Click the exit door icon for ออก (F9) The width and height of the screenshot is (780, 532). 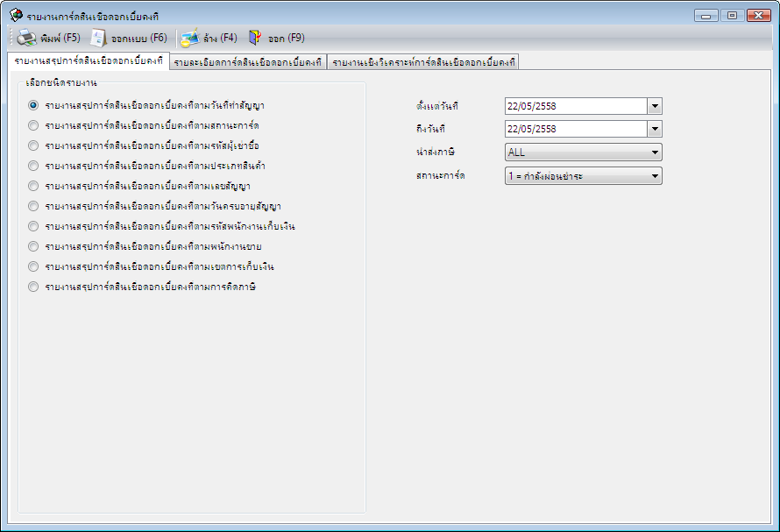click(255, 38)
